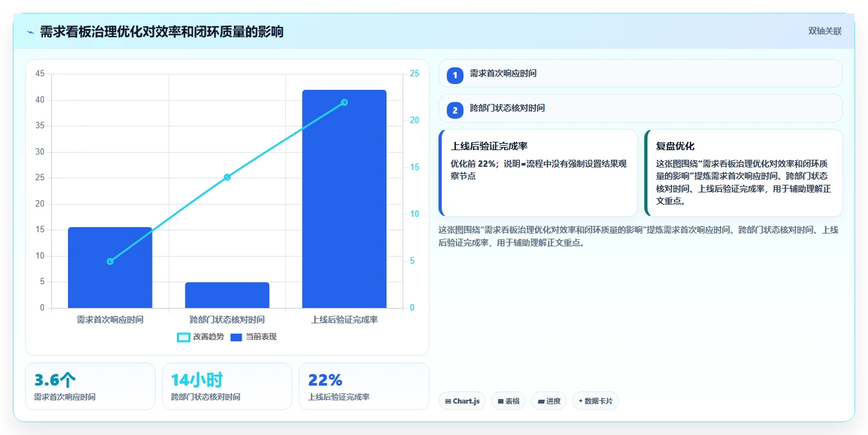This screenshot has height=435, width=868.
Task: Click the 当前表现 legend label
Action: [261, 337]
